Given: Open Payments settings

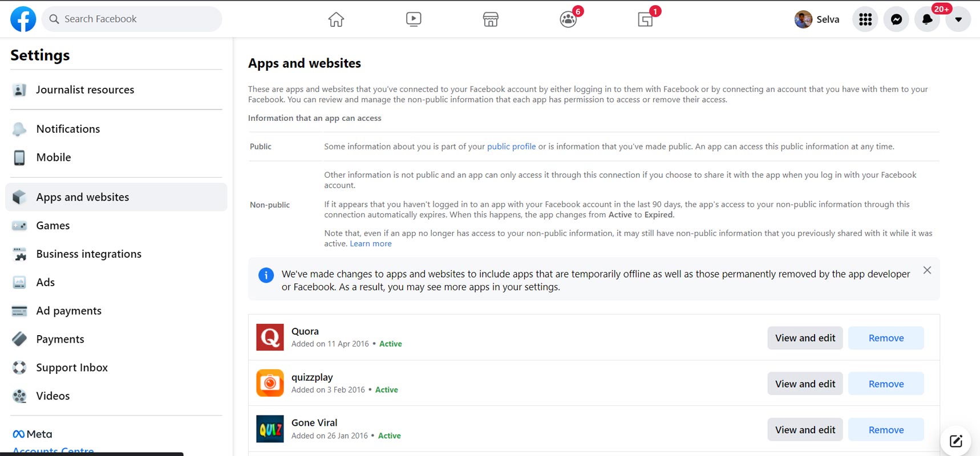Looking at the screenshot, I should coord(116,339).
